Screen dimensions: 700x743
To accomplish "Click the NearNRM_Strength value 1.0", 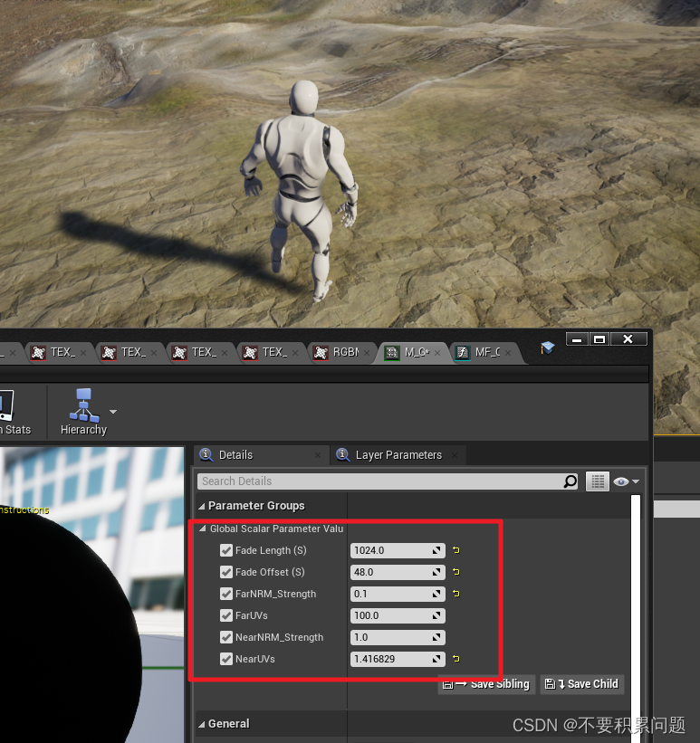I will [398, 638].
